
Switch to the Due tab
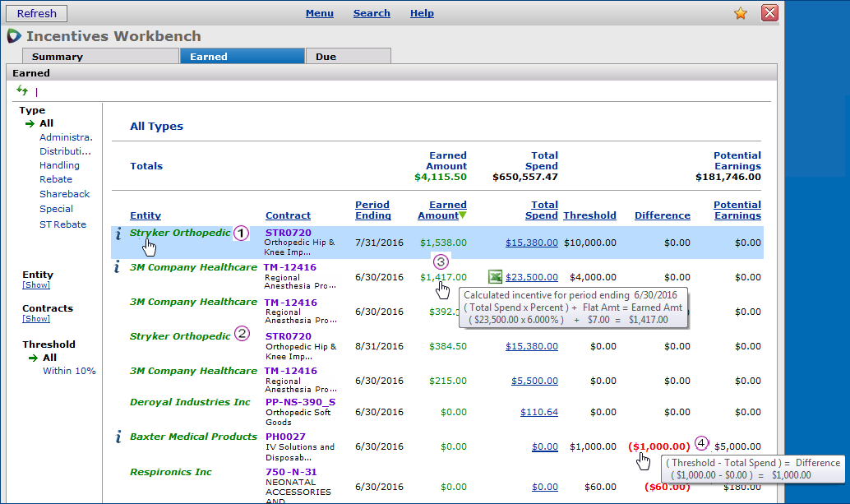(x=326, y=57)
